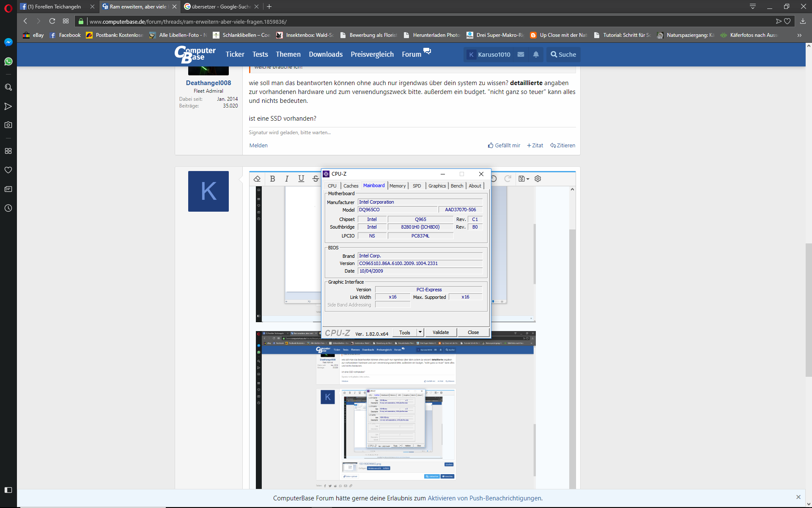Click the page's right-hand vertical scrollbar

click(x=808, y=309)
